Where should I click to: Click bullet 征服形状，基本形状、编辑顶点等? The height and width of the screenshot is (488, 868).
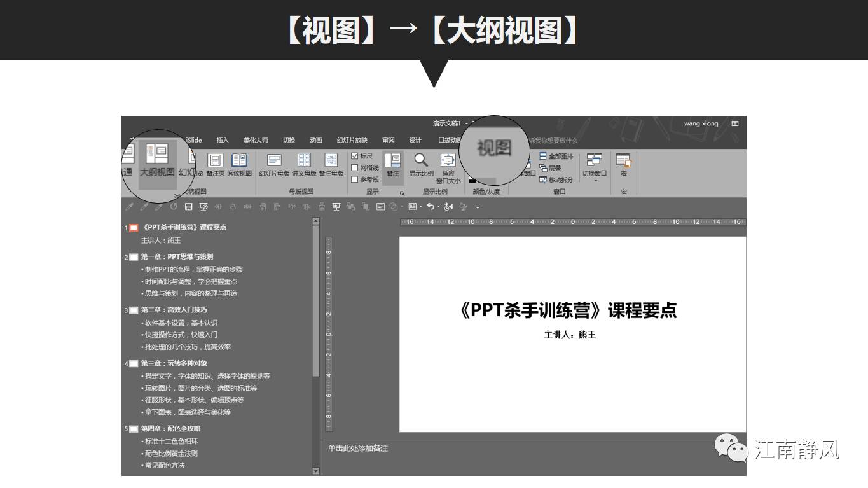pos(193,400)
